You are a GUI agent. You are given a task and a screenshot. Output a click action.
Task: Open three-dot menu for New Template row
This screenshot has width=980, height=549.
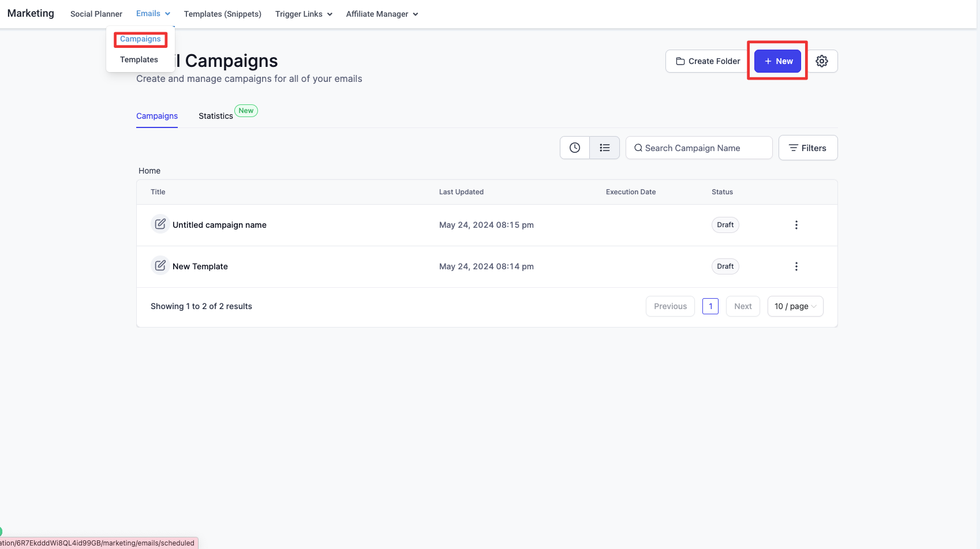pyautogui.click(x=796, y=266)
